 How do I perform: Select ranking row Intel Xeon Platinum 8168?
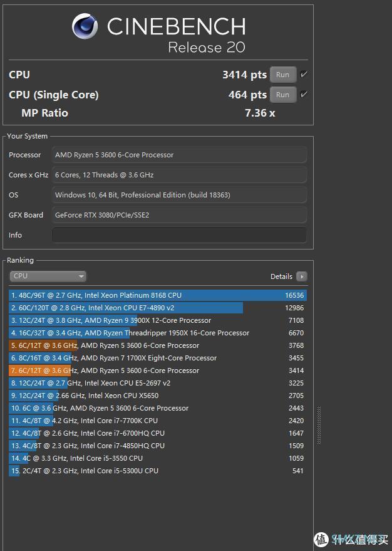tap(158, 295)
